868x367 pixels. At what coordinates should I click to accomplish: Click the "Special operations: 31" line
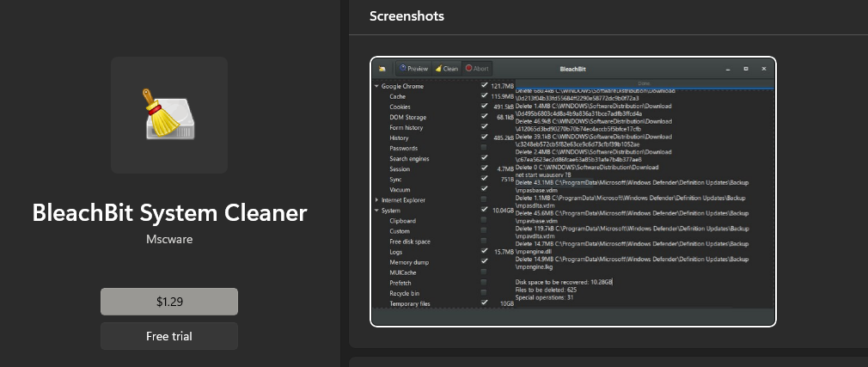tap(544, 297)
